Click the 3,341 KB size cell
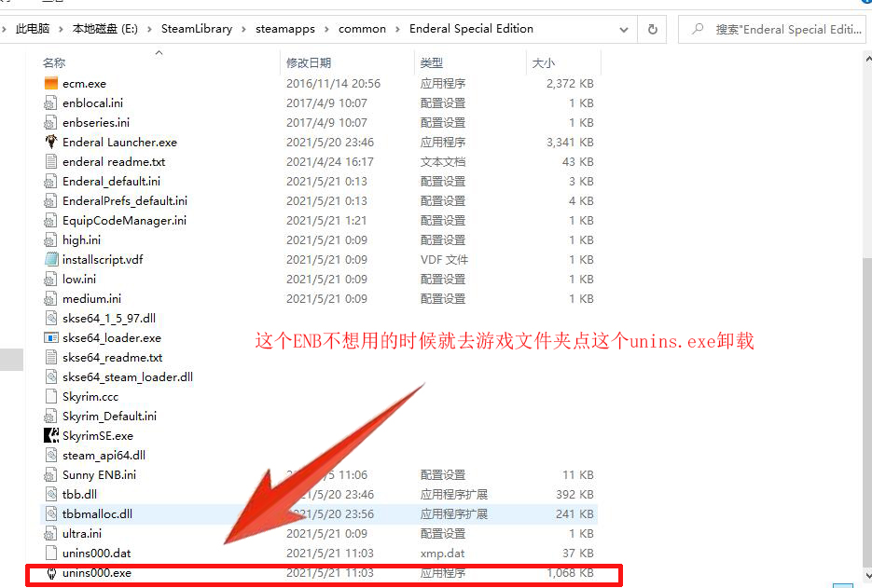 (x=570, y=142)
